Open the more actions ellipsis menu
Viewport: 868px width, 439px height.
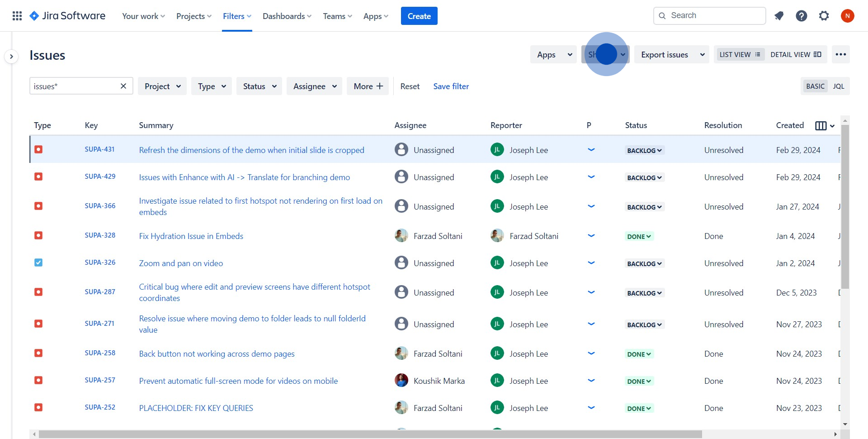(840, 55)
